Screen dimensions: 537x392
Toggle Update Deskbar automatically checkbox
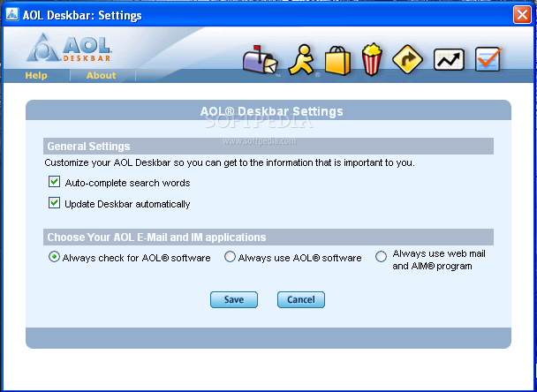pyautogui.click(x=54, y=203)
